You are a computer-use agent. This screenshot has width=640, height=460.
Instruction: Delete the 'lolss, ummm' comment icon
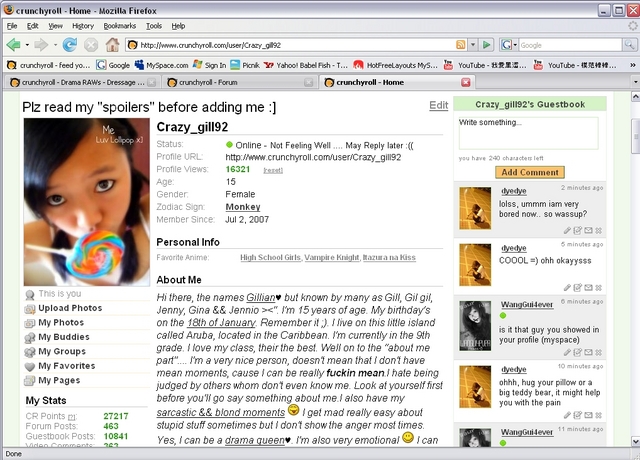coord(598,231)
